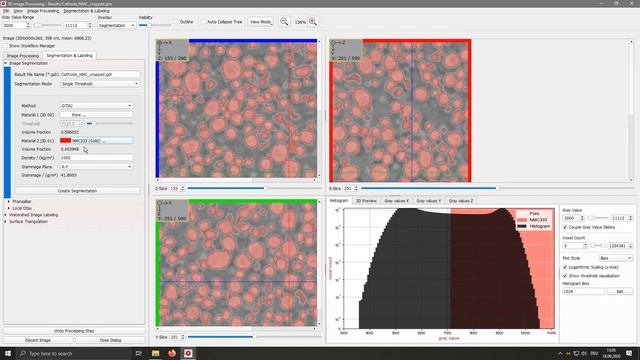Click the Close Dialog button
Image resolution: width=640 pixels, height=360 pixels.
(x=110, y=340)
